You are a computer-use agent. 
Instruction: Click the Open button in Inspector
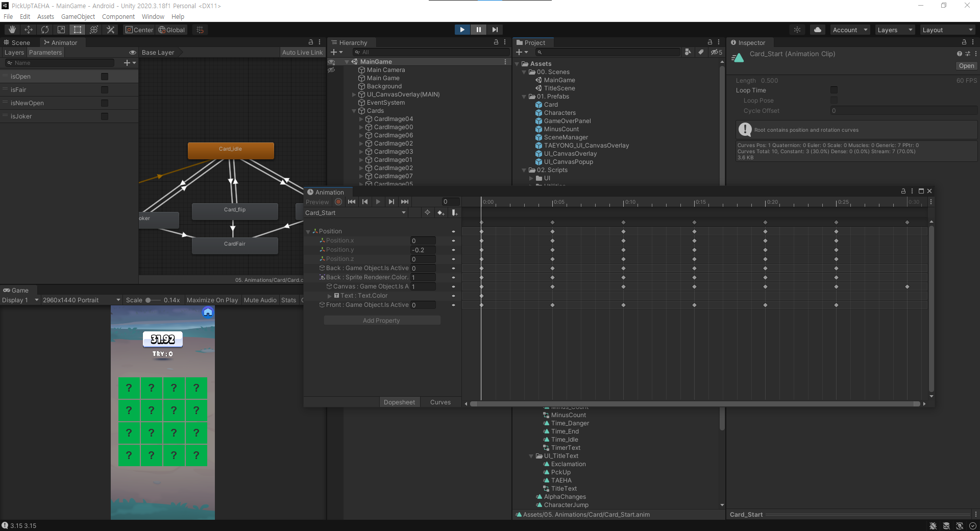pyautogui.click(x=966, y=66)
